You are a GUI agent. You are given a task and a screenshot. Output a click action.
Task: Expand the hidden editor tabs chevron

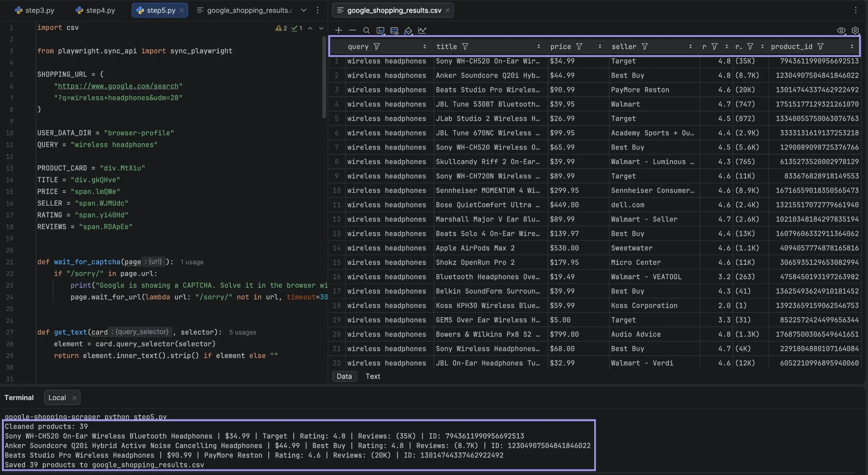(303, 10)
